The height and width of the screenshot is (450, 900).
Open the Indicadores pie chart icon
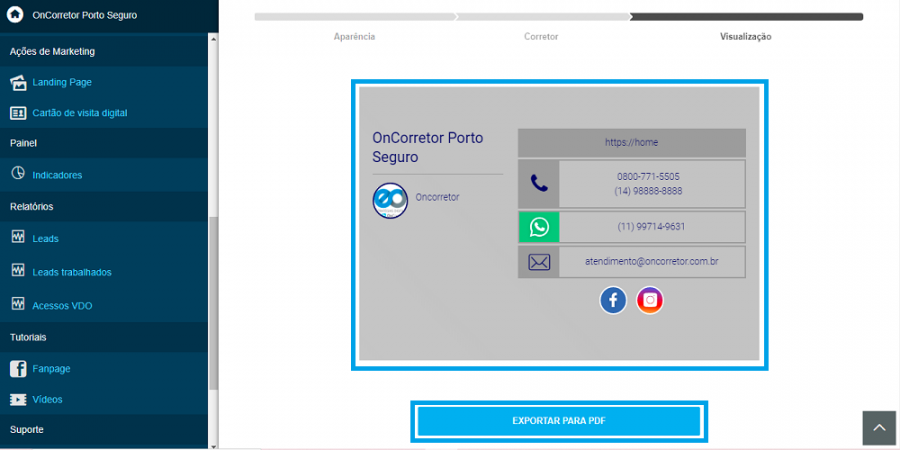18,173
